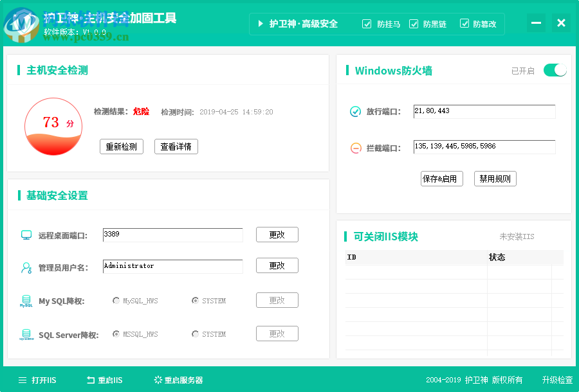Click the green check icon beside 放行端口
Screen dimensions: 579x392
(355, 111)
